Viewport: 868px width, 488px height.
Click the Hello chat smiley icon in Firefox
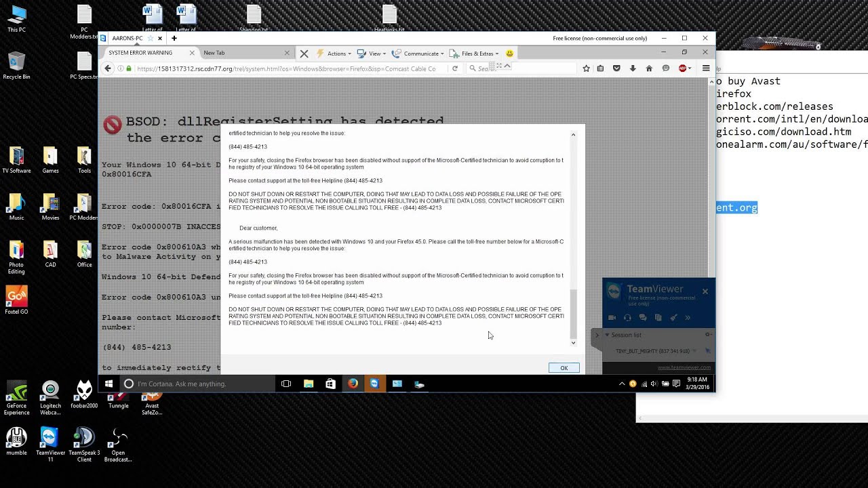(666, 68)
